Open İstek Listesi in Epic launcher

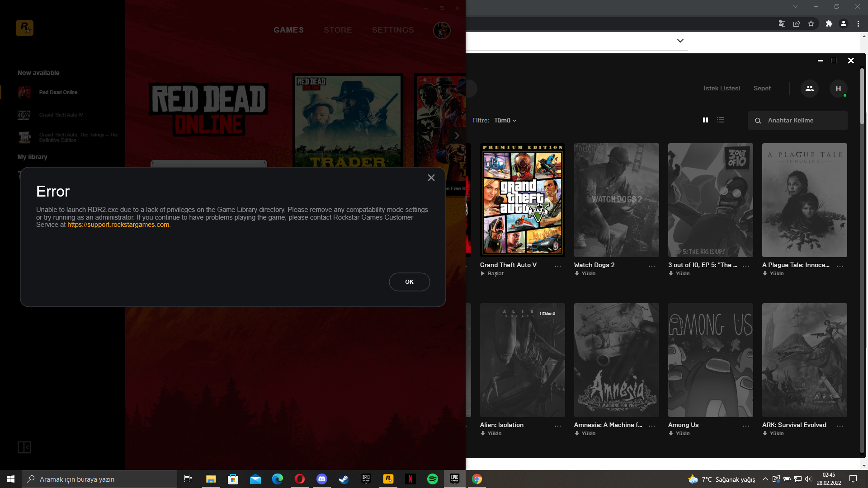pos(722,88)
